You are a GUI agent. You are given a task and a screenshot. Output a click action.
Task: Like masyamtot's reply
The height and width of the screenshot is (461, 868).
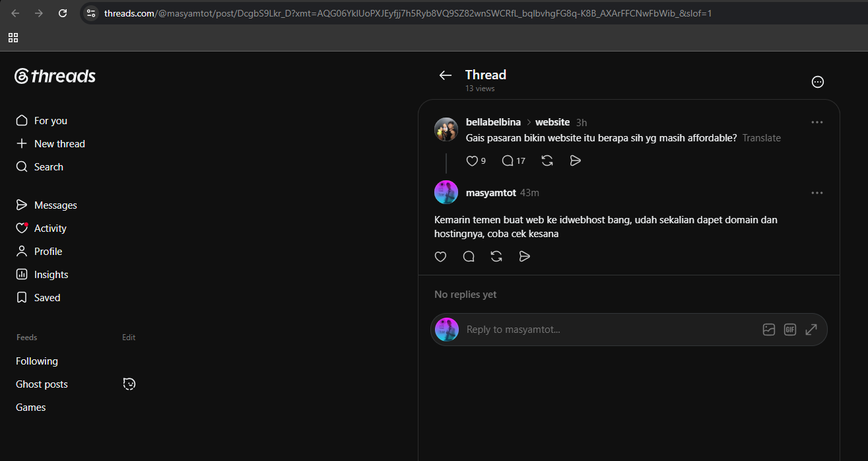(x=441, y=256)
